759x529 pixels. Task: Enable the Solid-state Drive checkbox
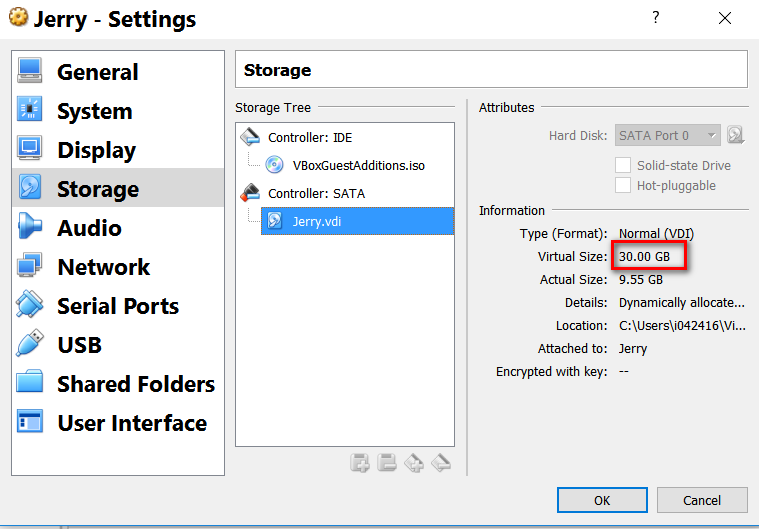[623, 165]
